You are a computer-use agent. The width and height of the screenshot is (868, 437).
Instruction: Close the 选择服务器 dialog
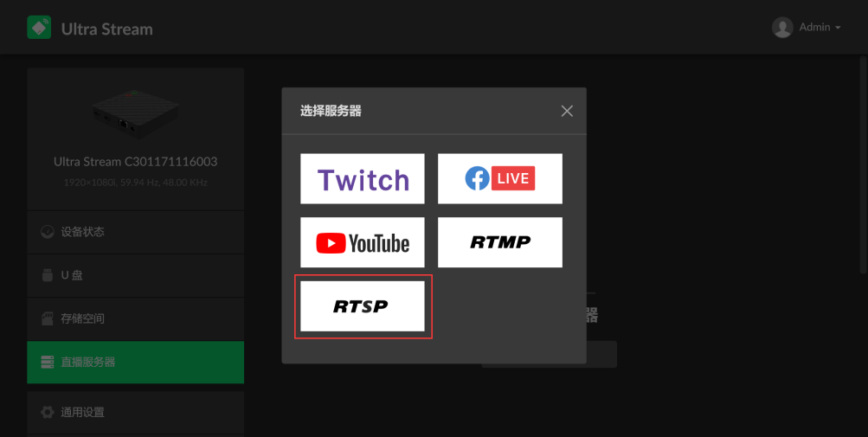coord(567,112)
